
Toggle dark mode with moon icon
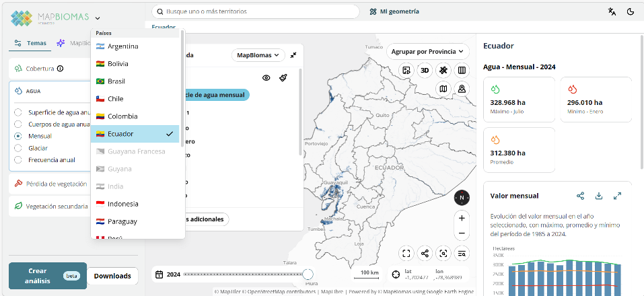(631, 11)
